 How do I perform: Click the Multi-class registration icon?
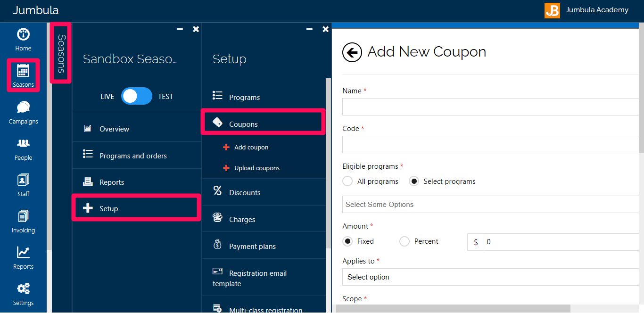[x=217, y=308]
